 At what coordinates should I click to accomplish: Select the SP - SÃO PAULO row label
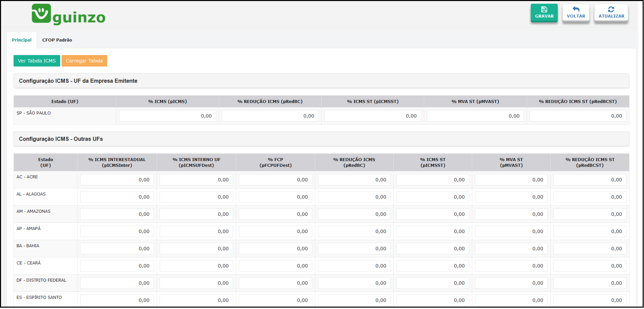click(x=33, y=113)
